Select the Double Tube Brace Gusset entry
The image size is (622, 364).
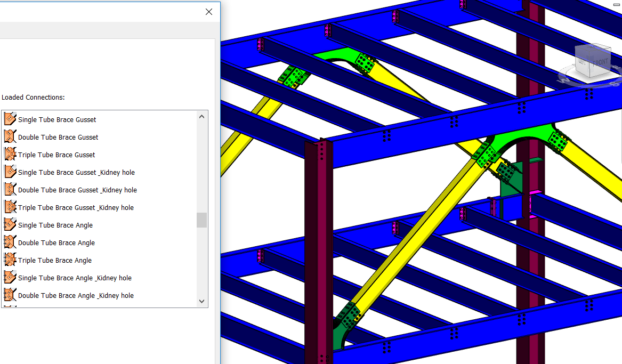coord(59,136)
